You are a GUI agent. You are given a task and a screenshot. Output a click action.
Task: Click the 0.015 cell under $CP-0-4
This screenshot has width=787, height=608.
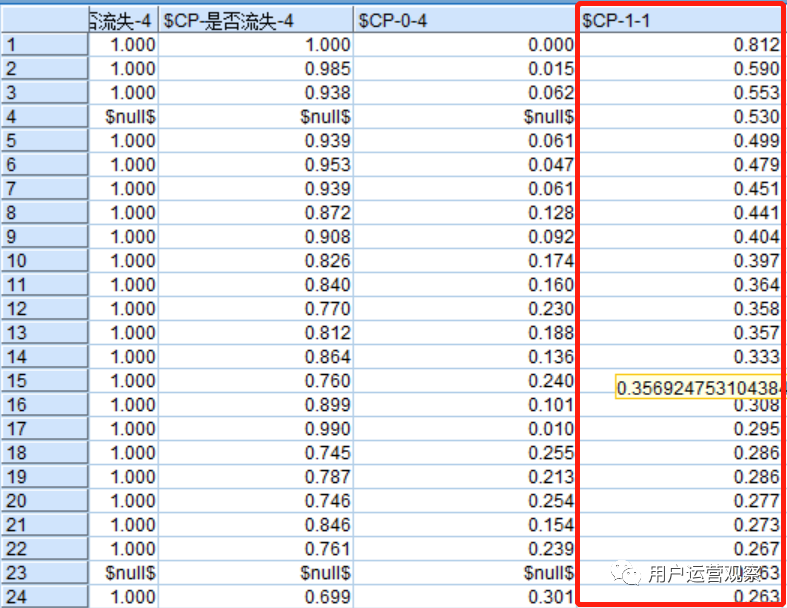(x=465, y=69)
